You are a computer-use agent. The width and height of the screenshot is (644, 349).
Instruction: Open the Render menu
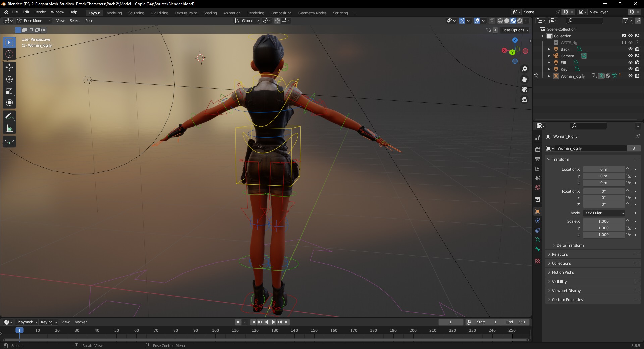(40, 12)
